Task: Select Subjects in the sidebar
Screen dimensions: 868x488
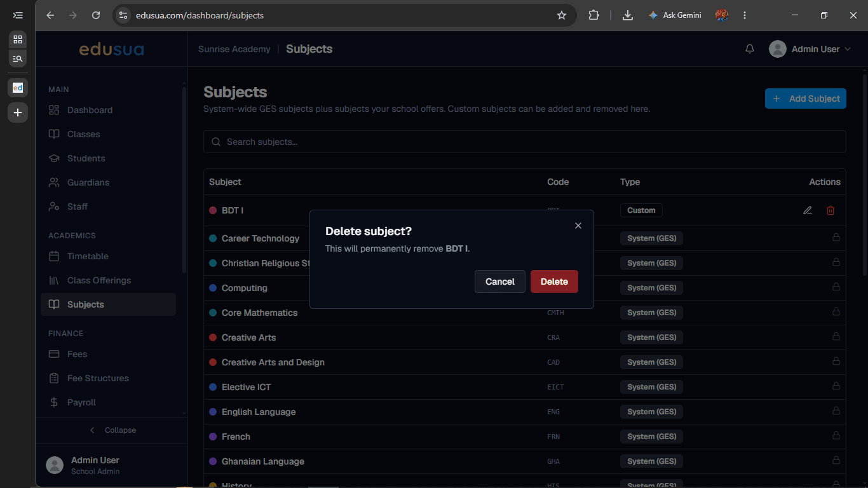Action: (108, 304)
